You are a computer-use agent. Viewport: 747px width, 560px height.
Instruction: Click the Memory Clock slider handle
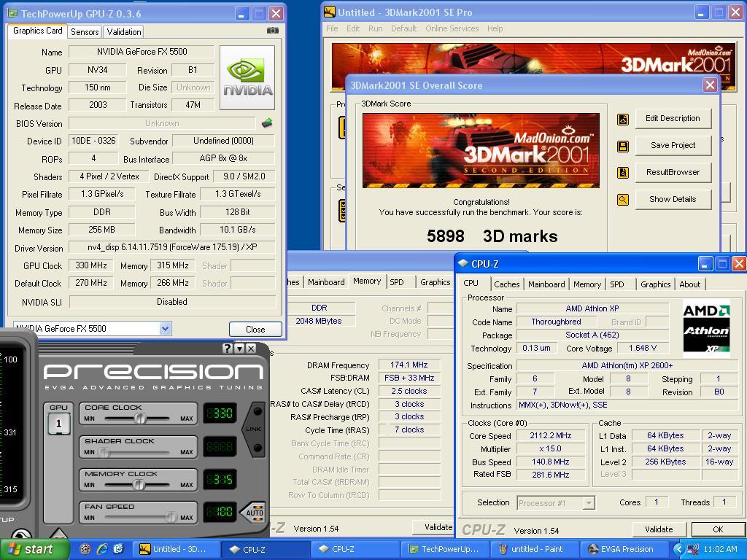[x=139, y=485]
